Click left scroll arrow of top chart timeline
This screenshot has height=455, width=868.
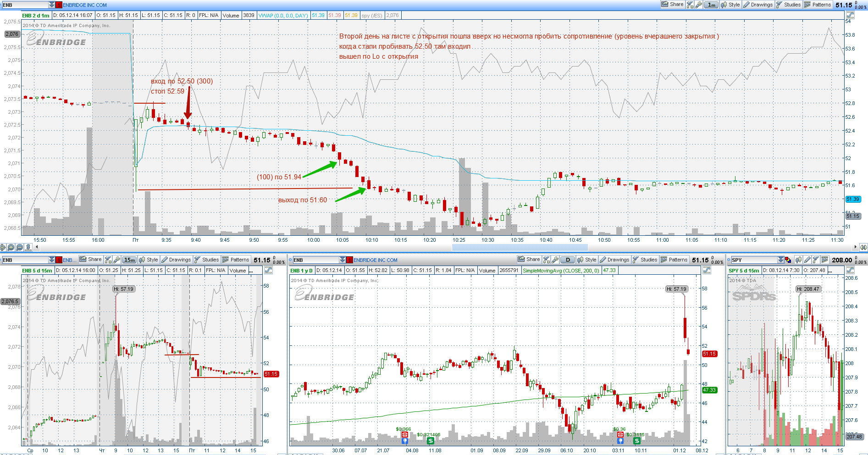36,247
